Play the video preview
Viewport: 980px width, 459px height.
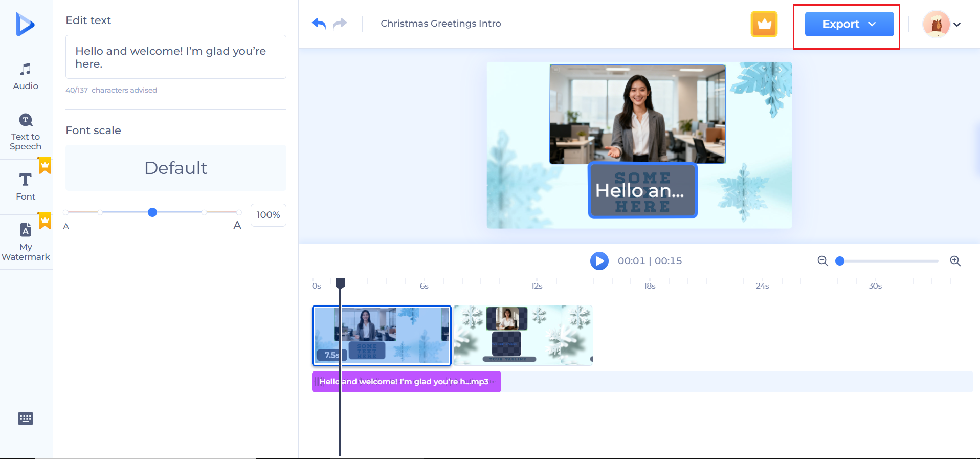click(x=599, y=261)
